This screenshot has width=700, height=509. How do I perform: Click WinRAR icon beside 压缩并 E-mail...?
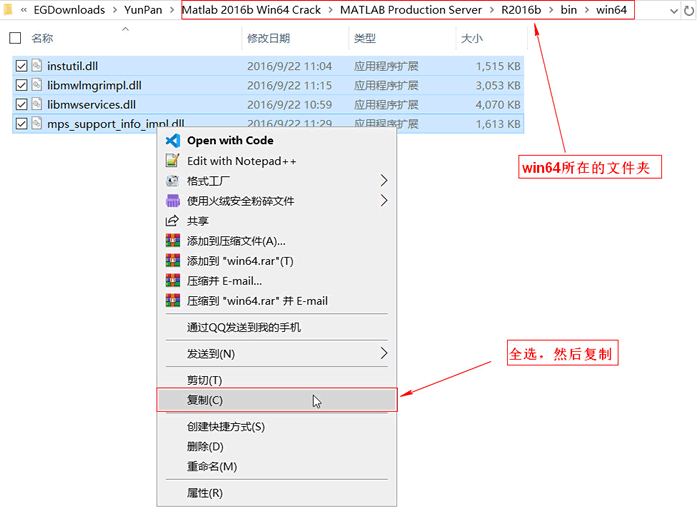(x=173, y=281)
